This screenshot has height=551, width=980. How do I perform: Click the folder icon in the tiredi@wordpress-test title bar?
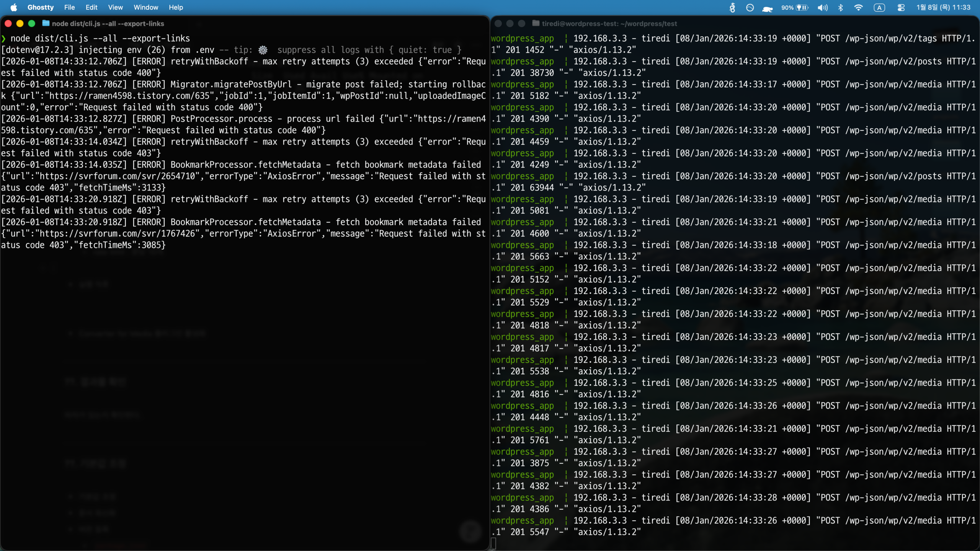point(536,23)
